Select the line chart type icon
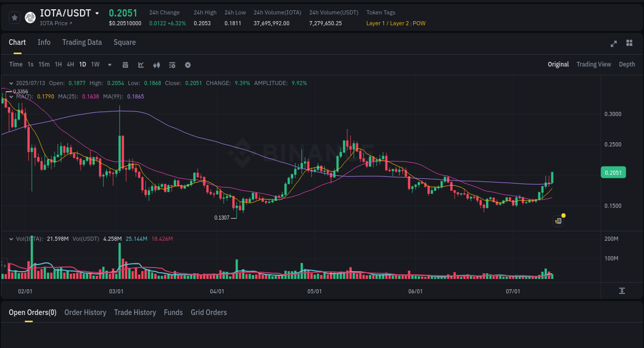 [141, 64]
